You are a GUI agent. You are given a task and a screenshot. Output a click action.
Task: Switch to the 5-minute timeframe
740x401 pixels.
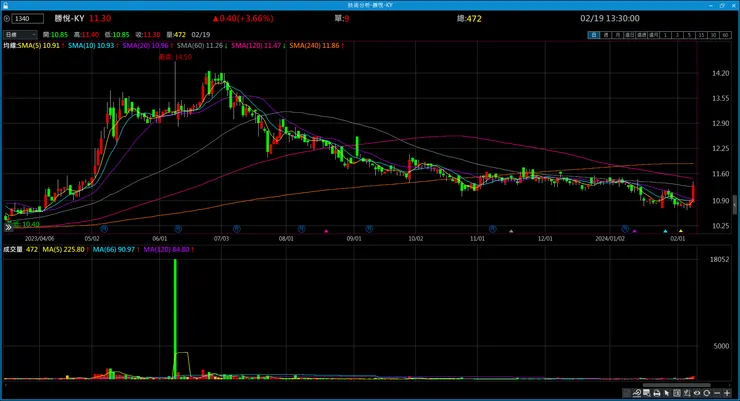690,35
